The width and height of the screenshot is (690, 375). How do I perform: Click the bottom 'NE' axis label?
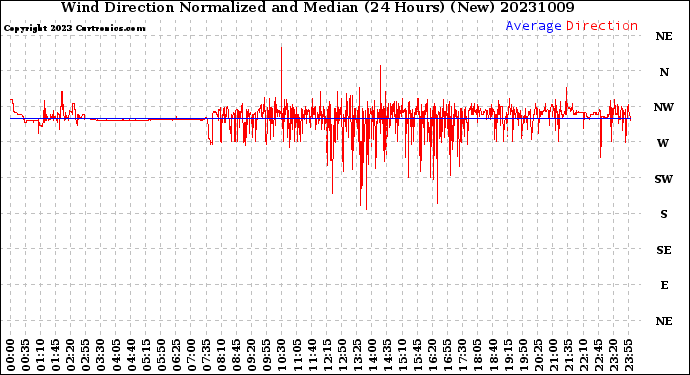[664, 321]
